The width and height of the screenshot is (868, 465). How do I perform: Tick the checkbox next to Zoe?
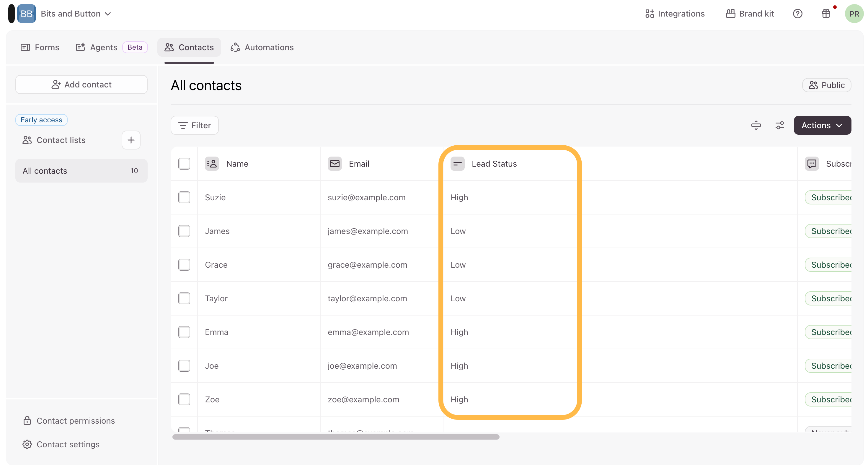click(x=184, y=400)
